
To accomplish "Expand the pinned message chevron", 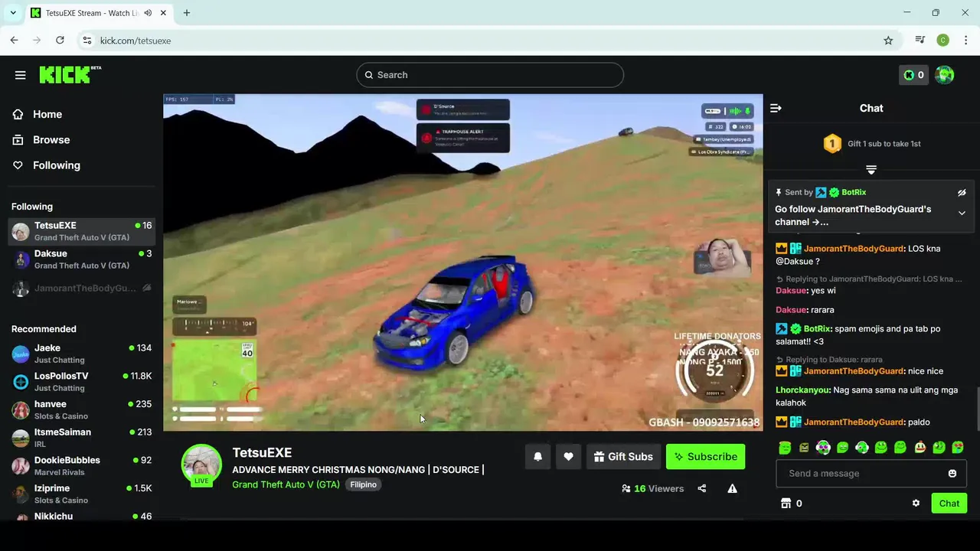I will [962, 214].
